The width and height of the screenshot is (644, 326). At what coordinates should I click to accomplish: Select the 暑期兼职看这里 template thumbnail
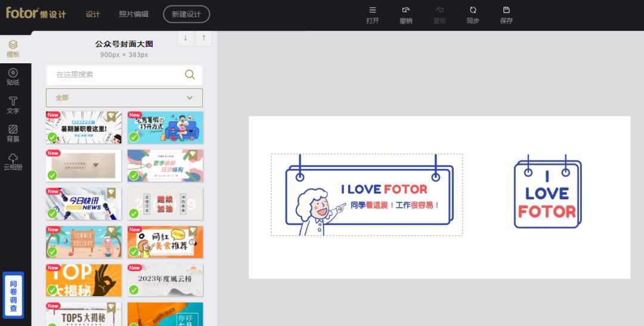click(x=84, y=127)
